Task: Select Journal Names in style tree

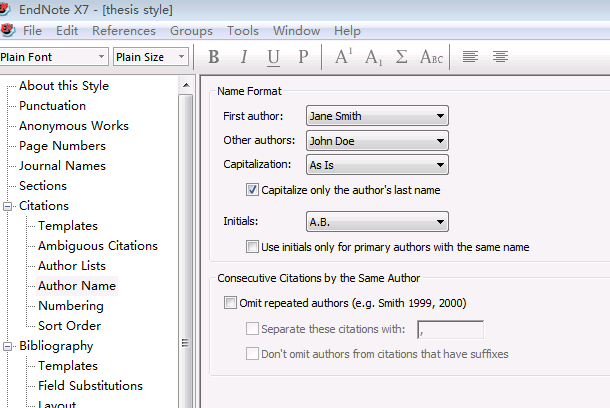Action: pos(62,166)
